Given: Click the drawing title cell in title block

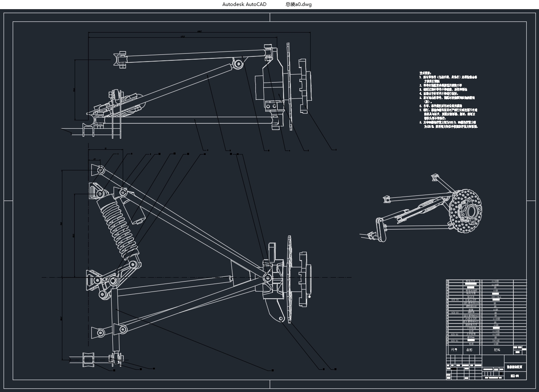Looking at the screenshot, I should (514, 367).
